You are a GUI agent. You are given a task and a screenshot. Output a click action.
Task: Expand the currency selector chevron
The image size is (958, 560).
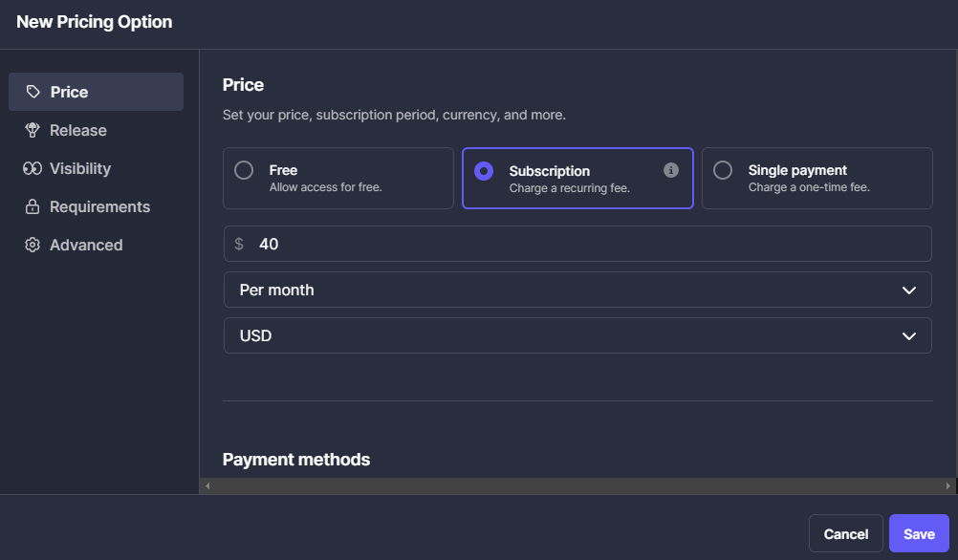(908, 335)
